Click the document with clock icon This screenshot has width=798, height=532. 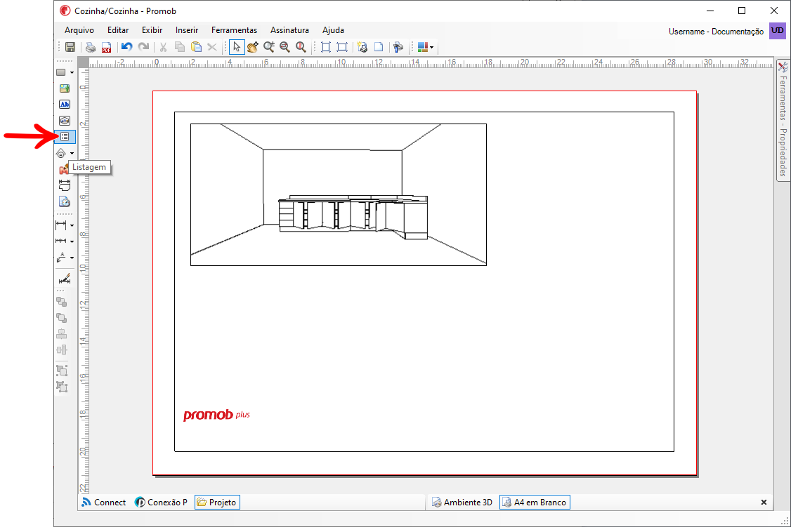[65, 202]
